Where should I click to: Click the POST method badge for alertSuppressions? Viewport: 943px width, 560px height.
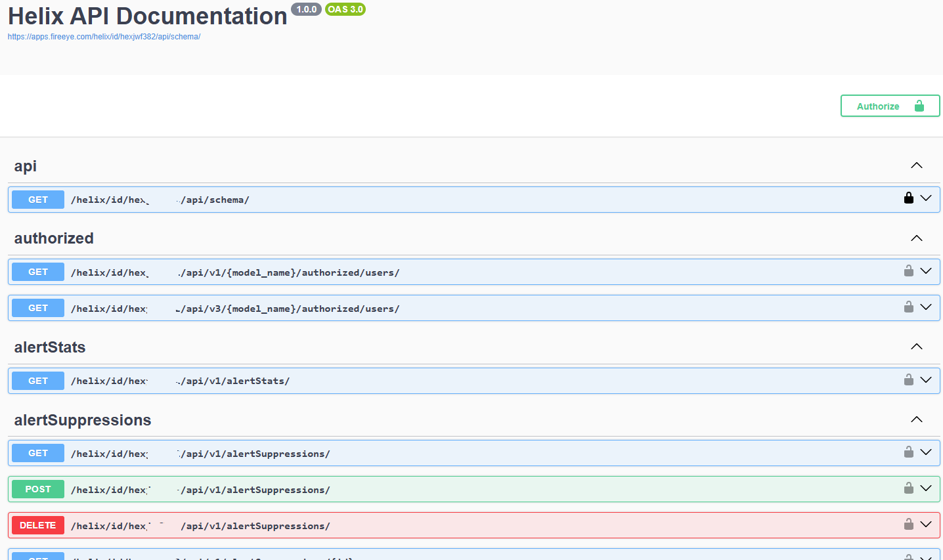point(38,489)
